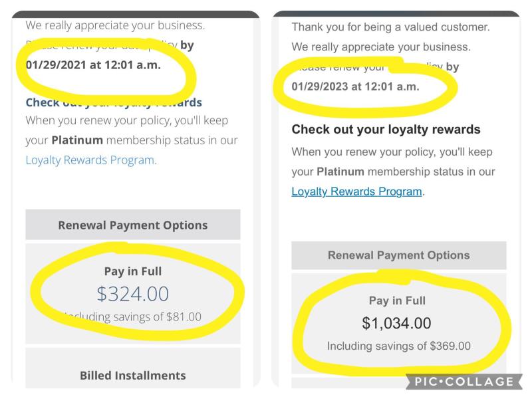Click bold Platinum word in left email
Screen dimensions: 532x399
[77, 140]
